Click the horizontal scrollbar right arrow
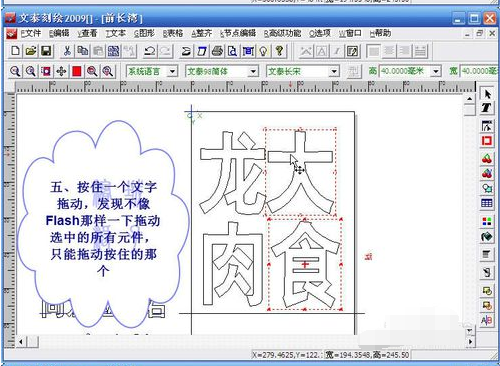Viewport: 500px width, 366px height. coord(470,342)
